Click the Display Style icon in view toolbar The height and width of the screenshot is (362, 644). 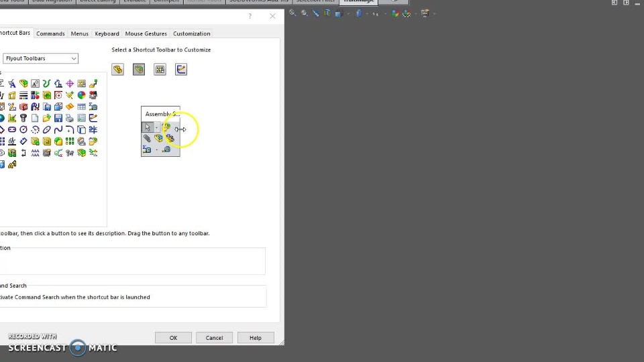(x=358, y=13)
